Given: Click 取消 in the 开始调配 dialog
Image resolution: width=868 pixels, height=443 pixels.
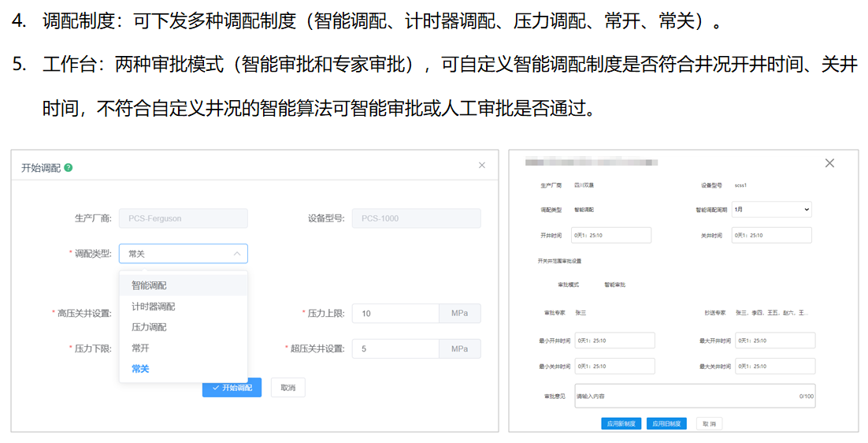Looking at the screenshot, I should 287,388.
